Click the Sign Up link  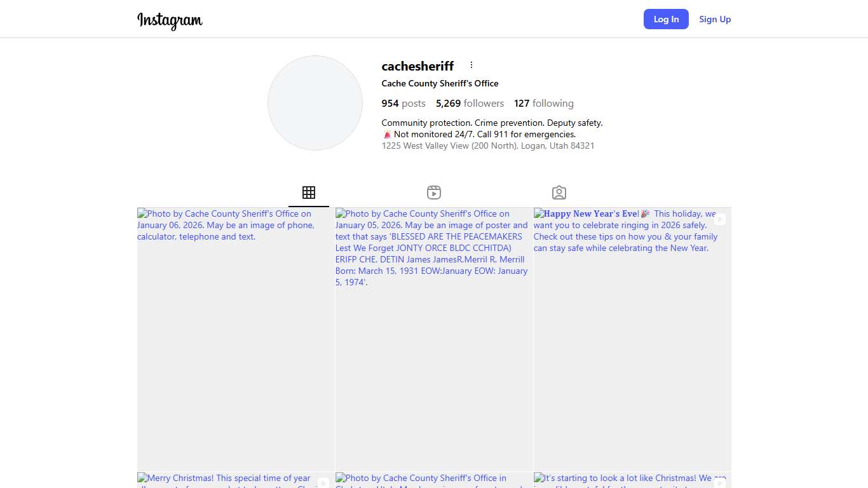(715, 19)
